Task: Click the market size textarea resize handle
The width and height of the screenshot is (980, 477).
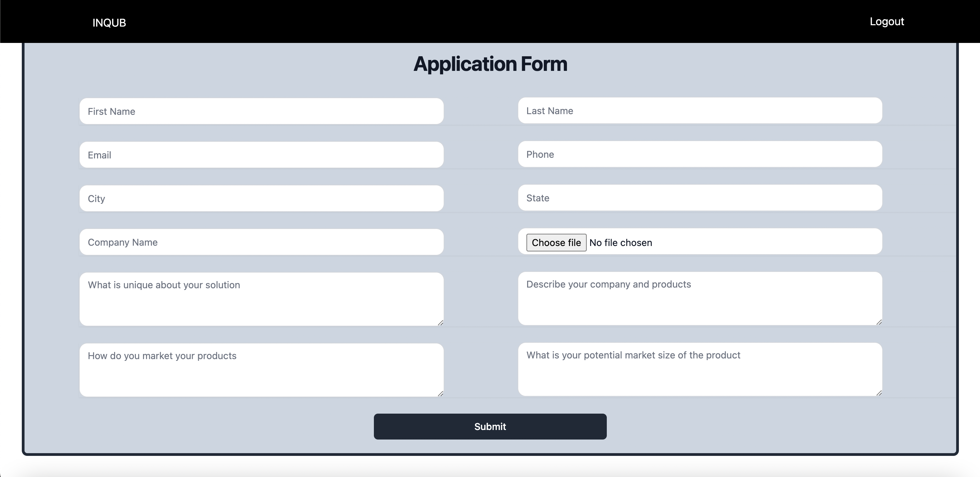Action: click(x=879, y=394)
